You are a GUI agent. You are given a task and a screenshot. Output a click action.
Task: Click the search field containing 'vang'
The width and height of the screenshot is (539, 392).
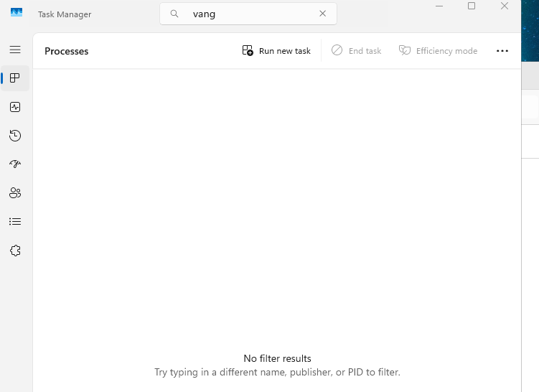(248, 14)
